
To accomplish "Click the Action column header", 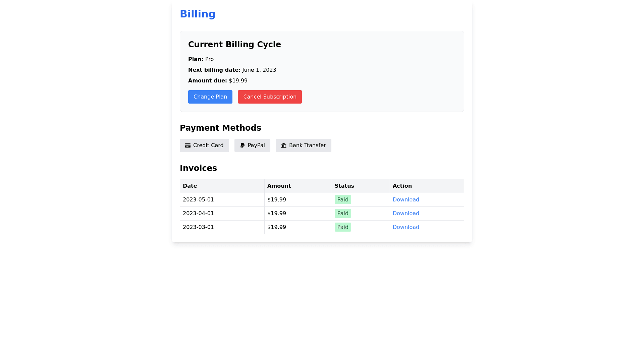I will tap(402, 186).
